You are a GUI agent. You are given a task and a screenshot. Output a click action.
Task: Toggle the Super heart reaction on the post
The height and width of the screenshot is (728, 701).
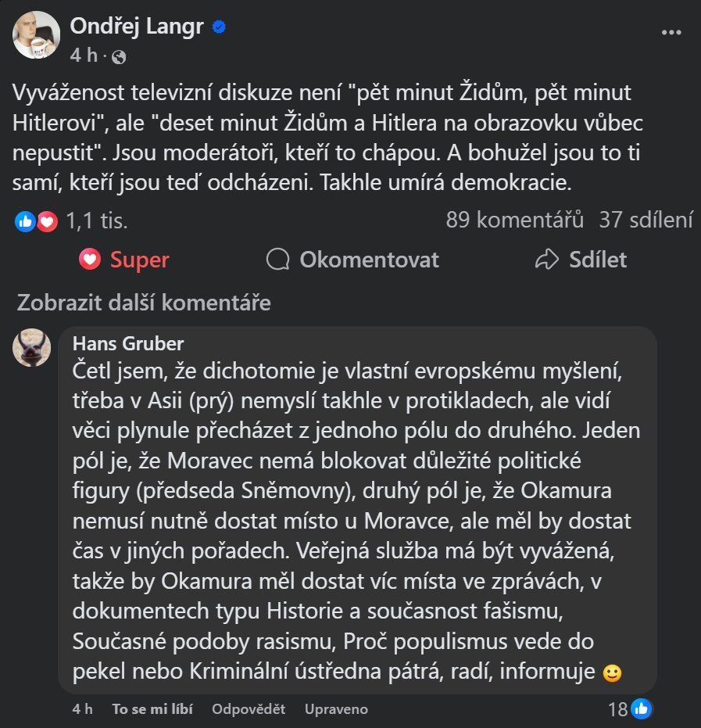[125, 260]
